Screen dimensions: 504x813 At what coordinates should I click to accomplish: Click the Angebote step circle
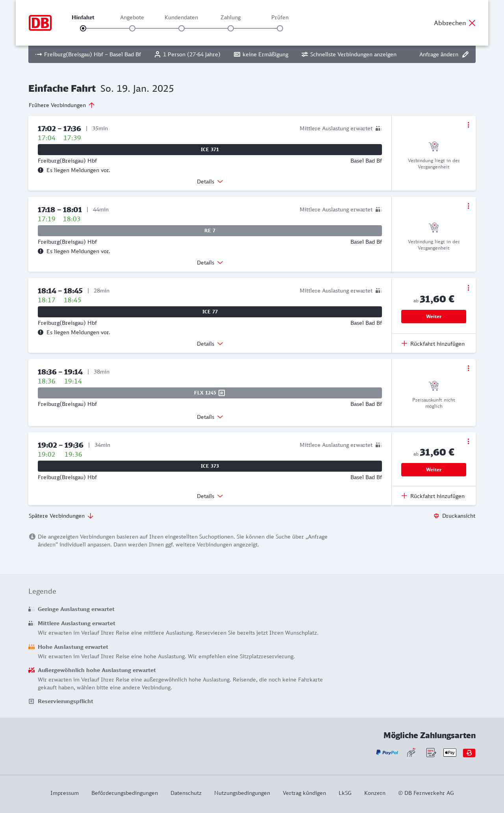tap(132, 28)
